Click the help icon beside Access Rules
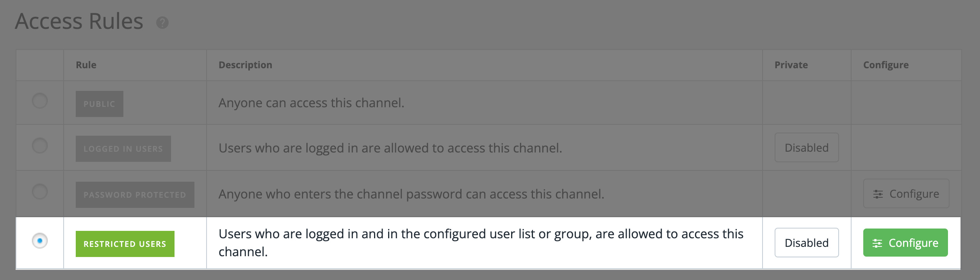 pyautogui.click(x=162, y=23)
